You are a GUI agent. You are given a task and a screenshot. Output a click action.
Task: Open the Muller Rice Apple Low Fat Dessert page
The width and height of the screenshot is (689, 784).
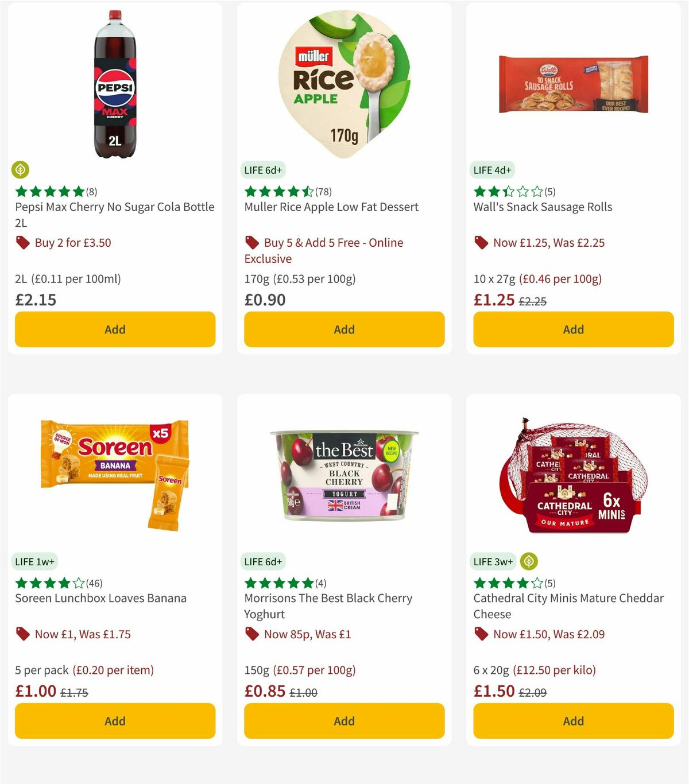coord(331,207)
